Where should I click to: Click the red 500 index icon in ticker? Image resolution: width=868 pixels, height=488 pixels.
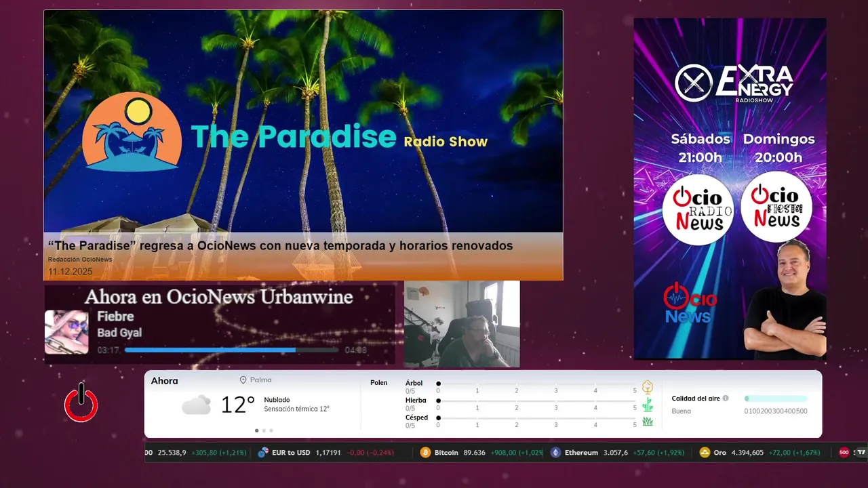click(844, 453)
